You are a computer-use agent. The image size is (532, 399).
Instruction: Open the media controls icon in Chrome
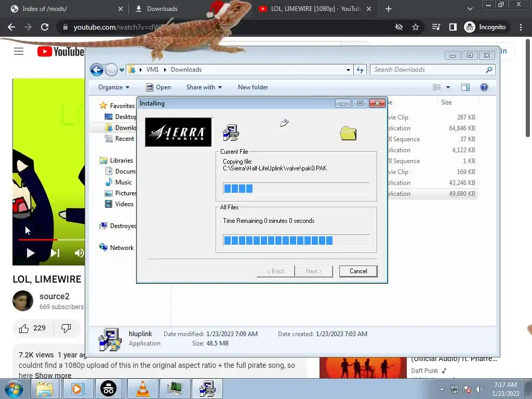[436, 27]
